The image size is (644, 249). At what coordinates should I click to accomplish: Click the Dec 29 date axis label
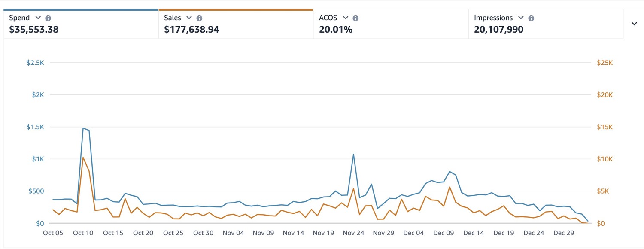click(564, 233)
